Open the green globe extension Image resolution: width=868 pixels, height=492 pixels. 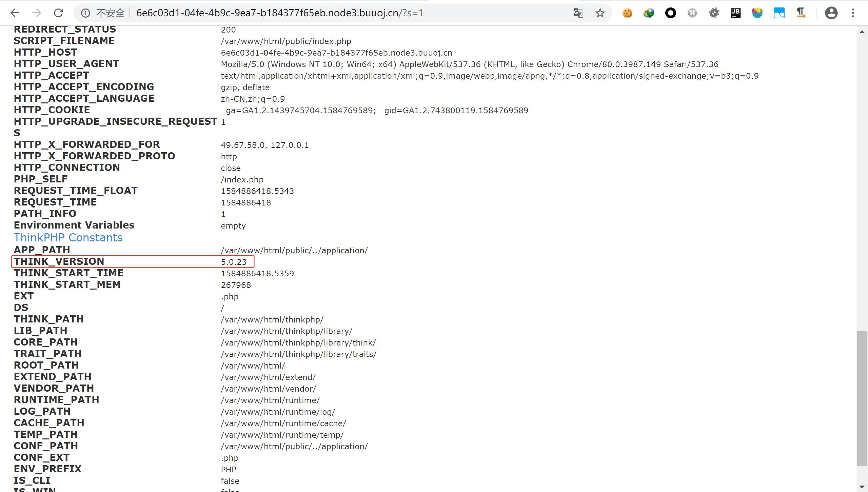pos(649,13)
